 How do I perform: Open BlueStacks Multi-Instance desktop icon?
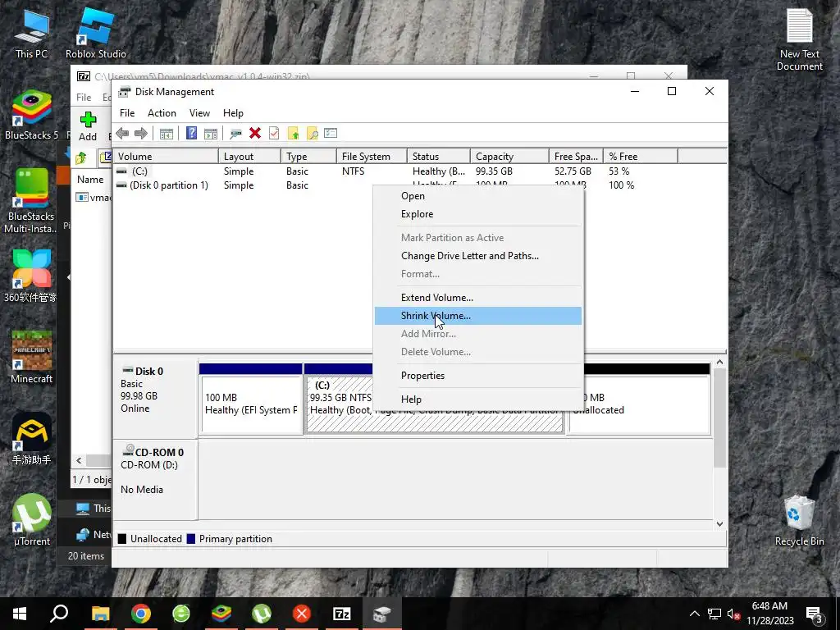[31, 202]
